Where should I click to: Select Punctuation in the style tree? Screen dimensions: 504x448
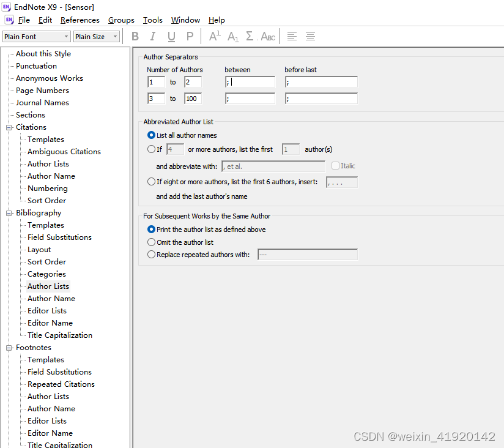tap(36, 66)
